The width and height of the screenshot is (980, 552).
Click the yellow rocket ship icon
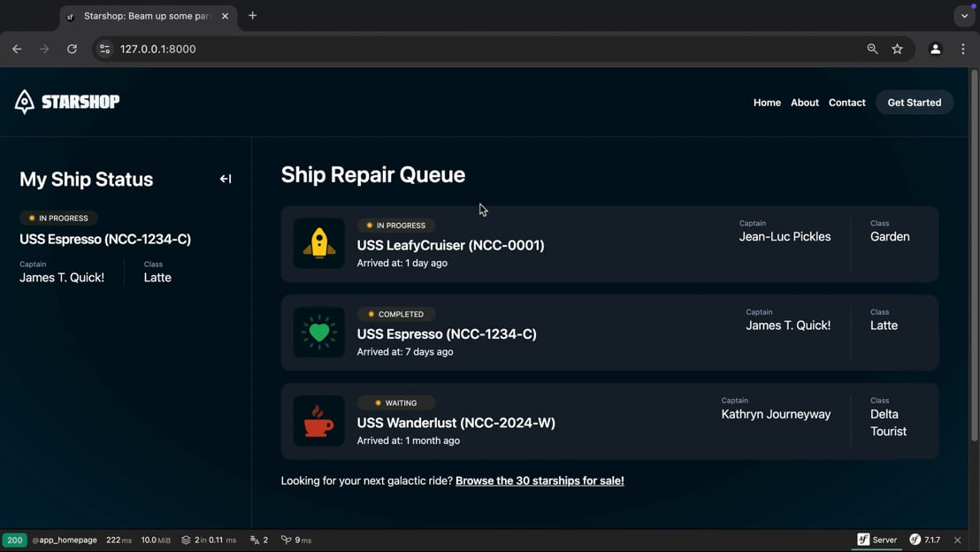pos(319,243)
